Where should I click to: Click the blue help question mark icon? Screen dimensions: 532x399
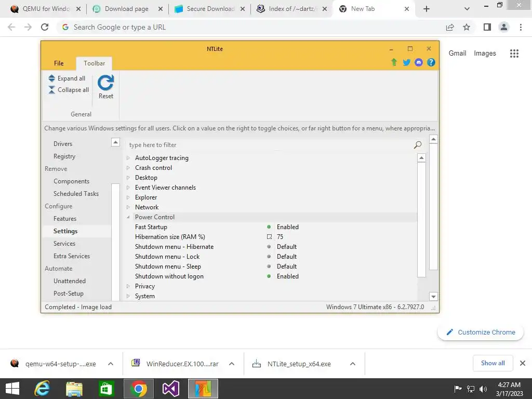tap(431, 62)
